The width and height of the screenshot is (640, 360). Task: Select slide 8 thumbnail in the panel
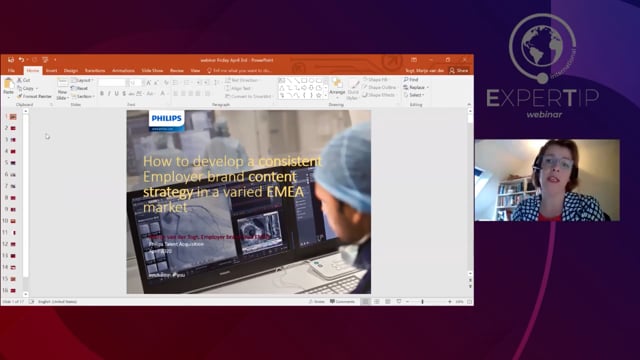pos(13,198)
